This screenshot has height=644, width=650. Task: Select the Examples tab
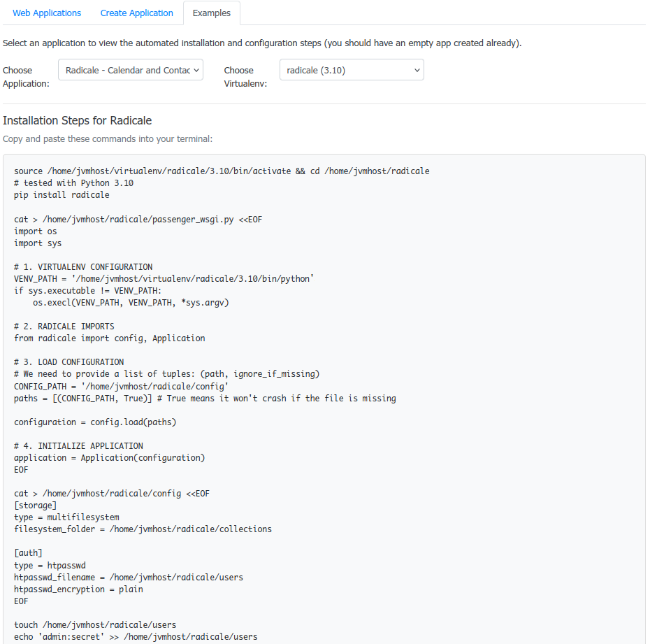(x=211, y=13)
